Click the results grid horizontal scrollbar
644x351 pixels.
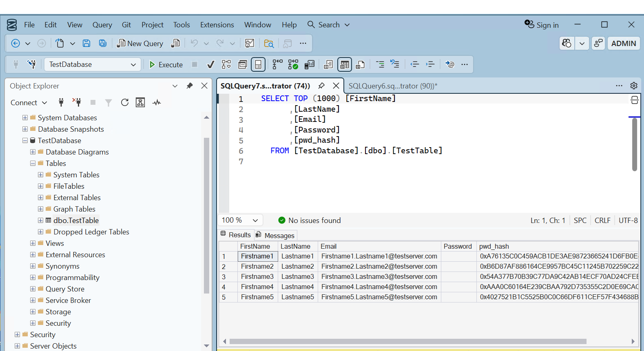(408, 341)
